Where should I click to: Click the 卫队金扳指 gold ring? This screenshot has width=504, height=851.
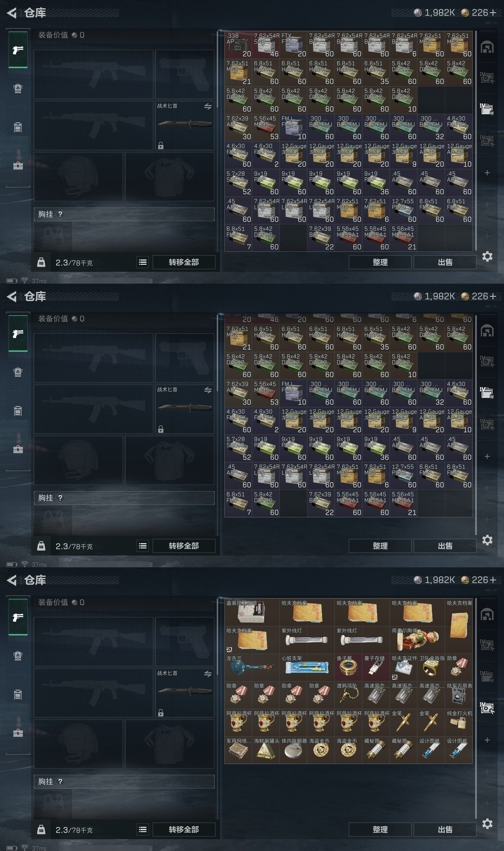coord(431,667)
